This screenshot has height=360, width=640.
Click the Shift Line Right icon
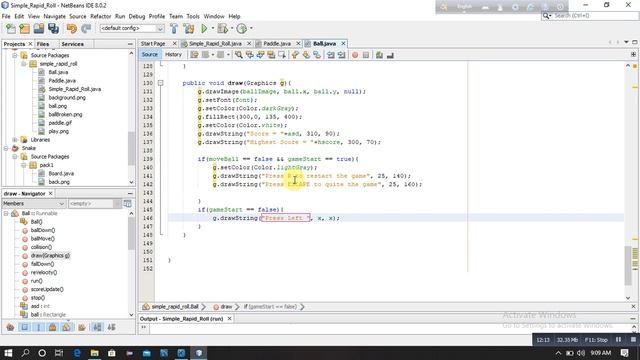(342, 55)
